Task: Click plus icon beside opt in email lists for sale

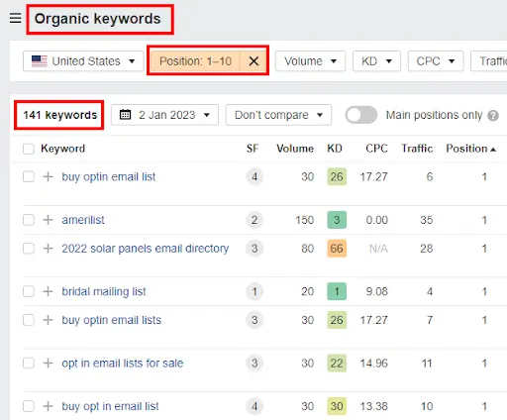Action: 49,364
